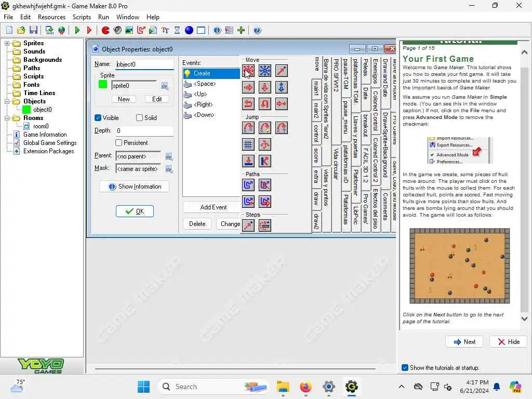This screenshot has width=532, height=399.
Task: Collapse the Objects folder in the tree
Action: pos(7,101)
